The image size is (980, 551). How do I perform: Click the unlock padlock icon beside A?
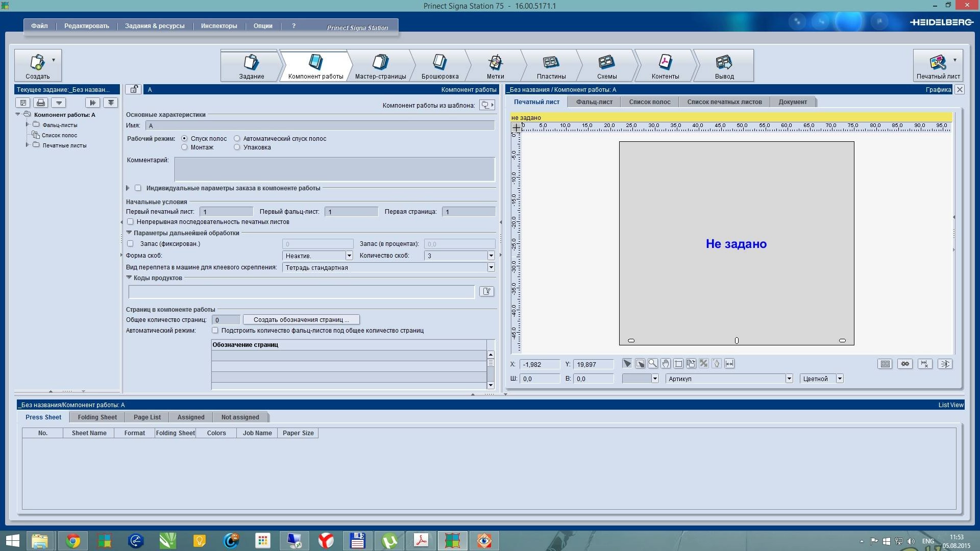[x=133, y=89]
